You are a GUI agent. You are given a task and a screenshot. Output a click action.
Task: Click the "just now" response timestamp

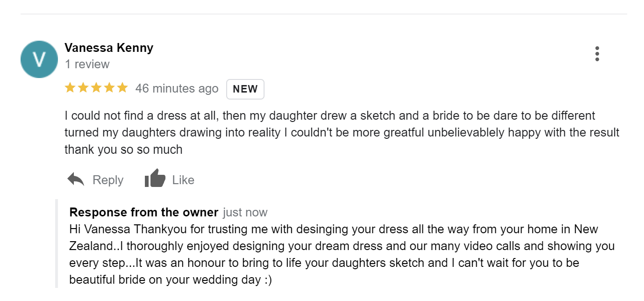click(x=245, y=213)
